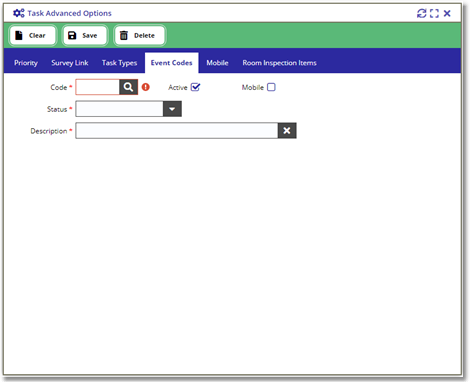Screen dimensions: 470x384
Task: Enable the Mobile checkbox
Action: [271, 87]
